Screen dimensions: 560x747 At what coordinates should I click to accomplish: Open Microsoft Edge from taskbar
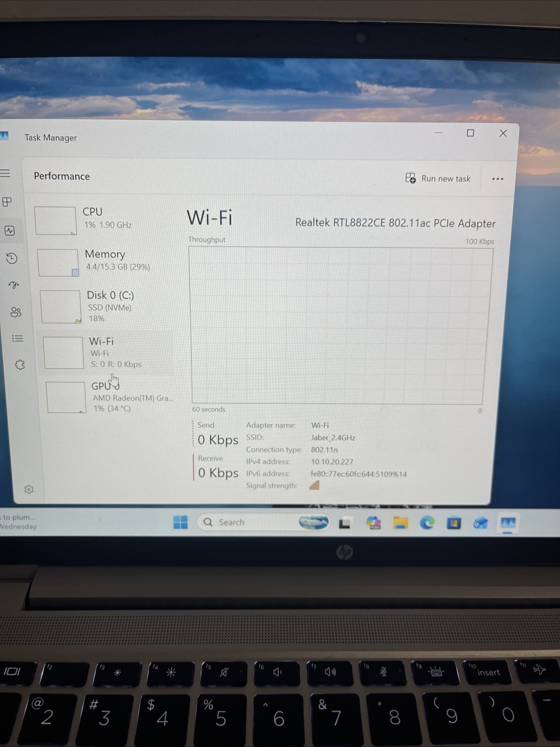tap(427, 523)
